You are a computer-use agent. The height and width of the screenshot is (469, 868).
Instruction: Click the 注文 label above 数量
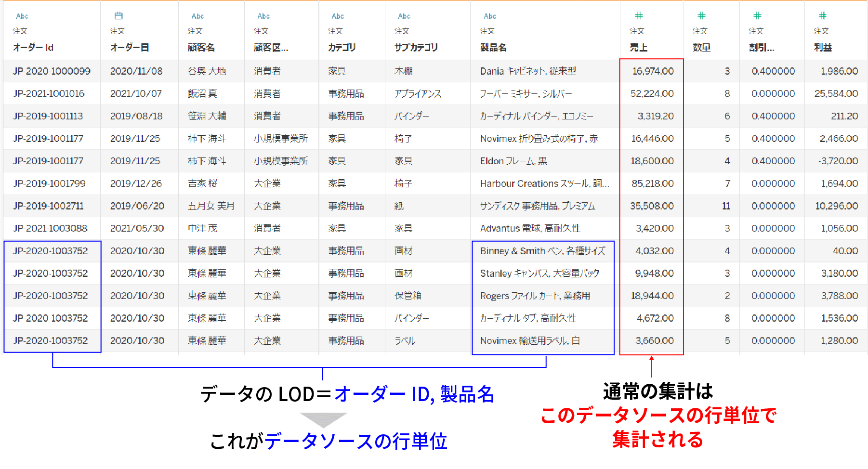[x=699, y=30]
